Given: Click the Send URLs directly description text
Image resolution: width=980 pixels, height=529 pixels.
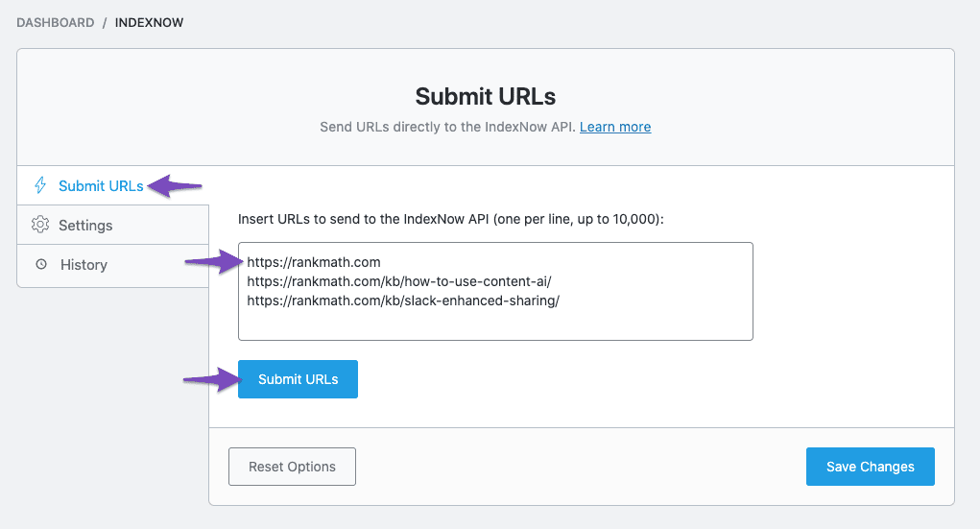Looking at the screenshot, I should click(447, 127).
